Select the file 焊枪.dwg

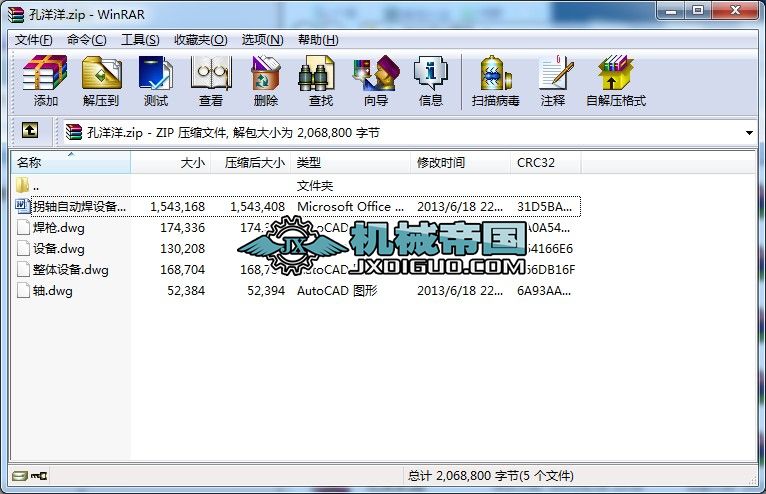tap(59, 227)
